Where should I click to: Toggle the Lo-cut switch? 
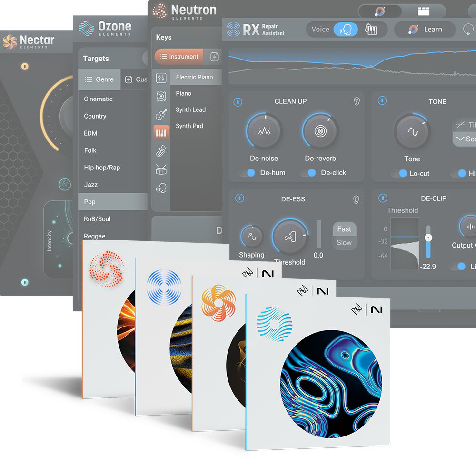click(399, 173)
